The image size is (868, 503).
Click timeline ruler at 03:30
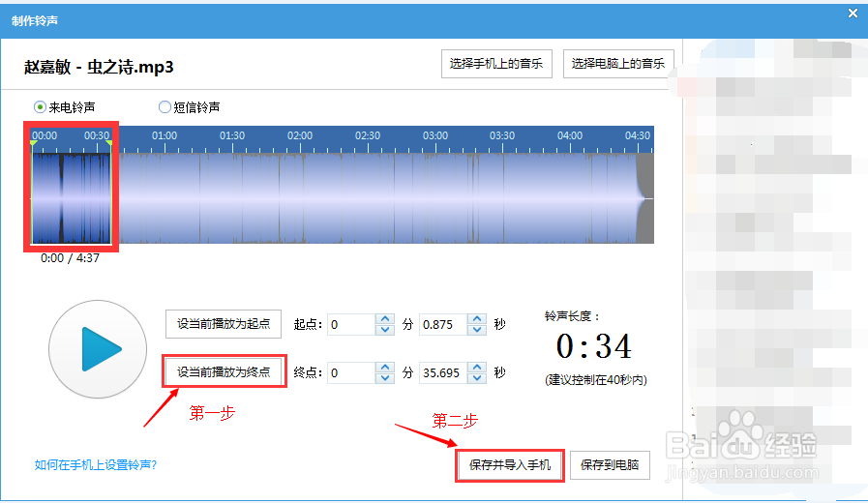[x=502, y=136]
